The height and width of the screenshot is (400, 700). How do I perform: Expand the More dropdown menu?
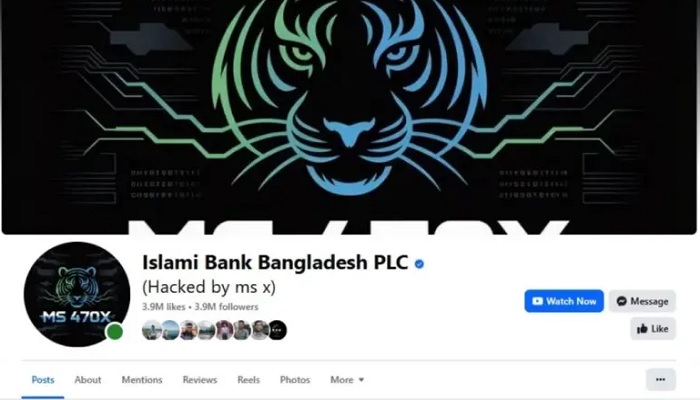point(347,380)
